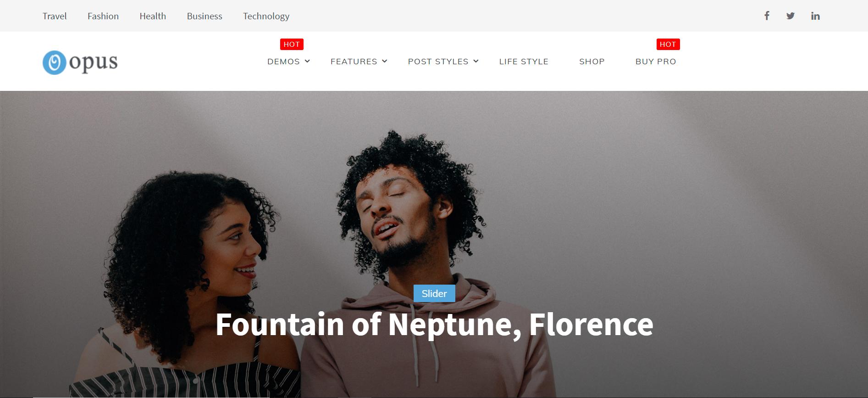
Task: Select the Buy Pro menu item
Action: tap(656, 62)
